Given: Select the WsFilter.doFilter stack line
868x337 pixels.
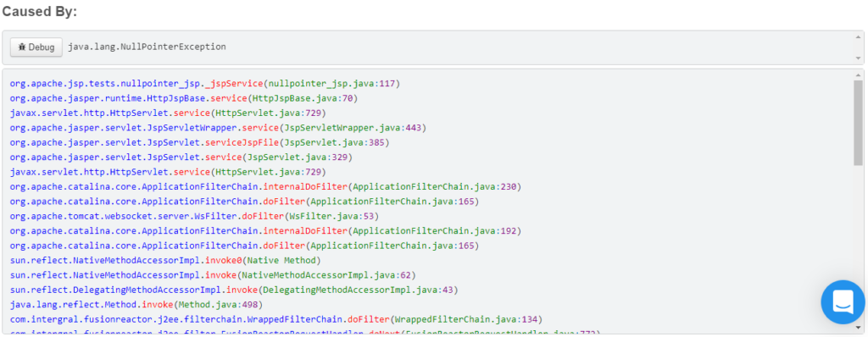Looking at the screenshot, I should [x=194, y=216].
